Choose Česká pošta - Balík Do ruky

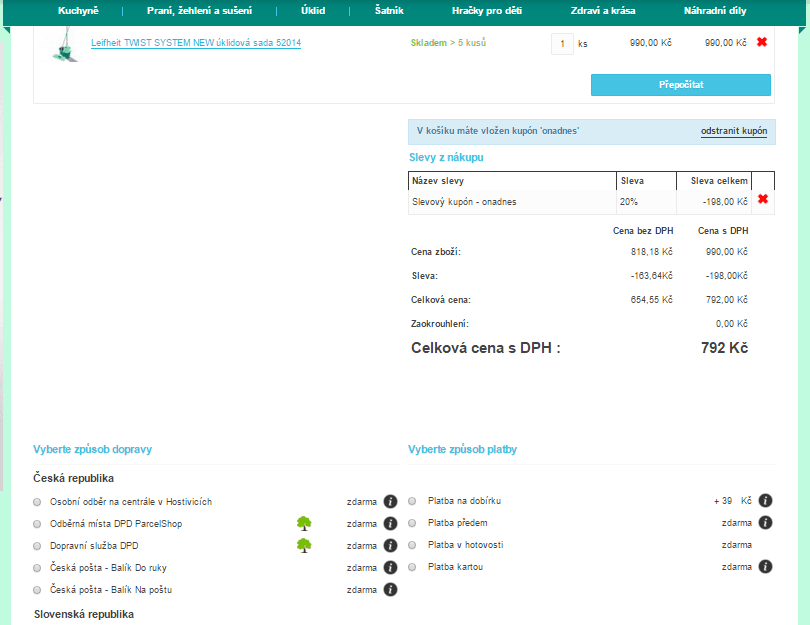(x=37, y=568)
